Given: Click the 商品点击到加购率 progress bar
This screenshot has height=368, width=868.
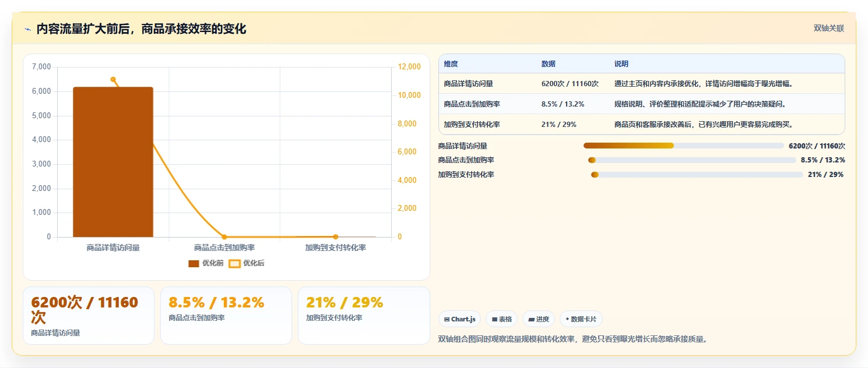Looking at the screenshot, I should (x=692, y=160).
